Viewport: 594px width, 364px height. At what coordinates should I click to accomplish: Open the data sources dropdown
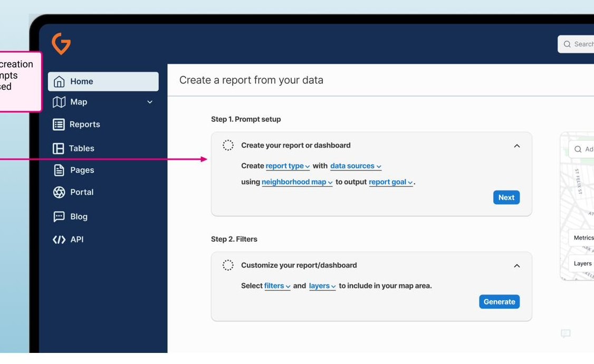click(x=356, y=166)
